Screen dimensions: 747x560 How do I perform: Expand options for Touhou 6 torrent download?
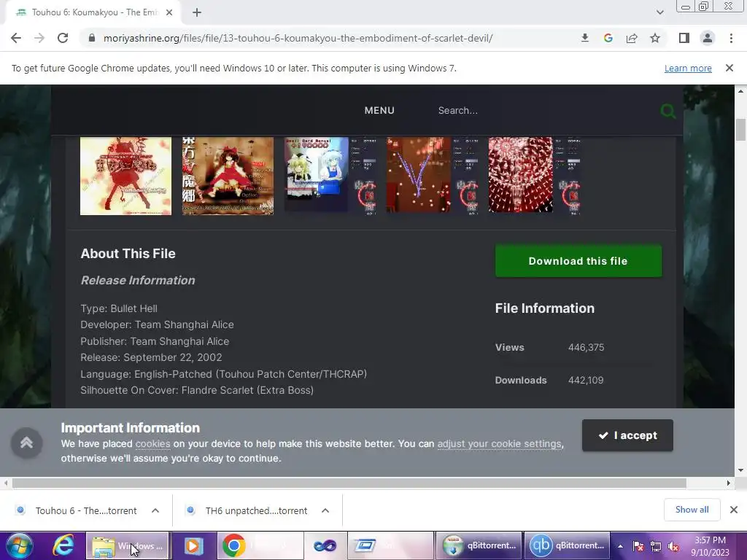(155, 510)
